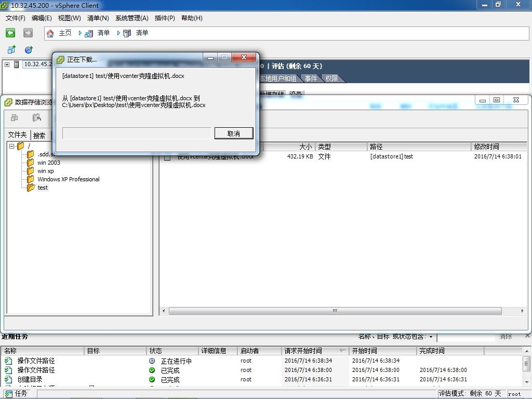
Task: Select the test folder label
Action: pyautogui.click(x=43, y=188)
